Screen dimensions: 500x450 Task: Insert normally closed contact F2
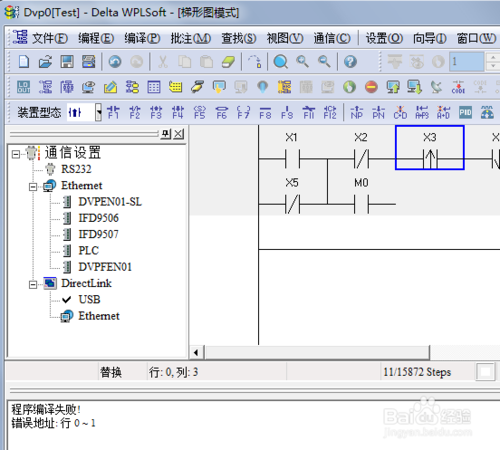(135, 112)
